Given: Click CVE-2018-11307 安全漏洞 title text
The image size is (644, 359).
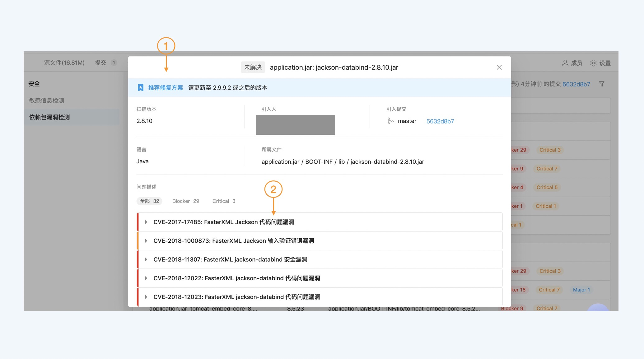Looking at the screenshot, I should [x=230, y=259].
